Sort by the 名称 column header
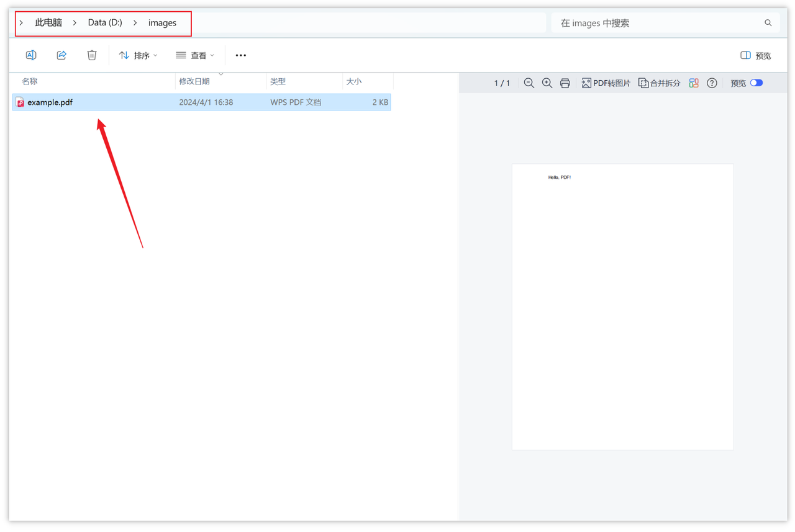The image size is (795, 532). pos(93,81)
